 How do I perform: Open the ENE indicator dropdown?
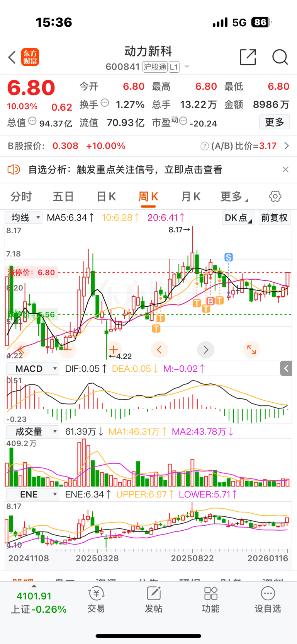[x=33, y=494]
